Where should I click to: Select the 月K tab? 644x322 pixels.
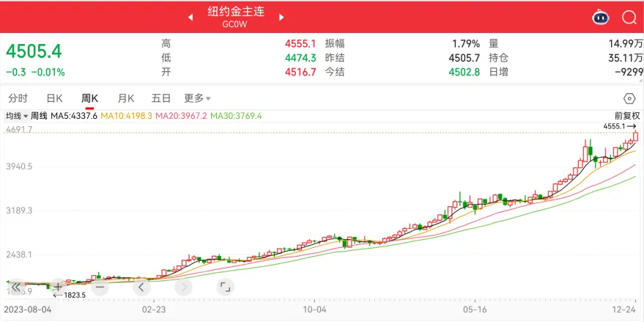pyautogui.click(x=126, y=98)
